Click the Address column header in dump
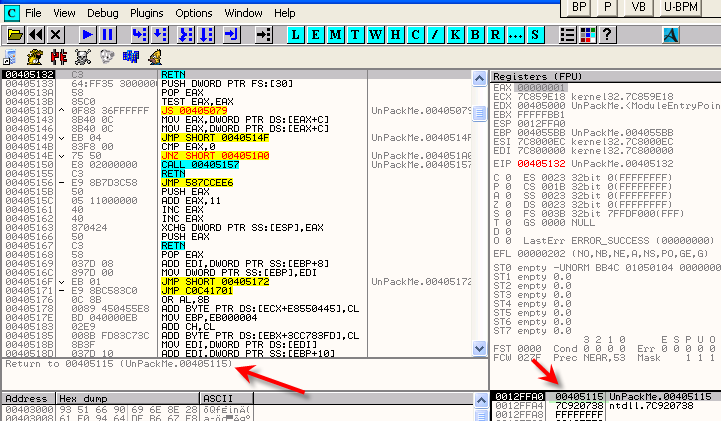Image resolution: width=721 pixels, height=421 pixels. point(24,398)
